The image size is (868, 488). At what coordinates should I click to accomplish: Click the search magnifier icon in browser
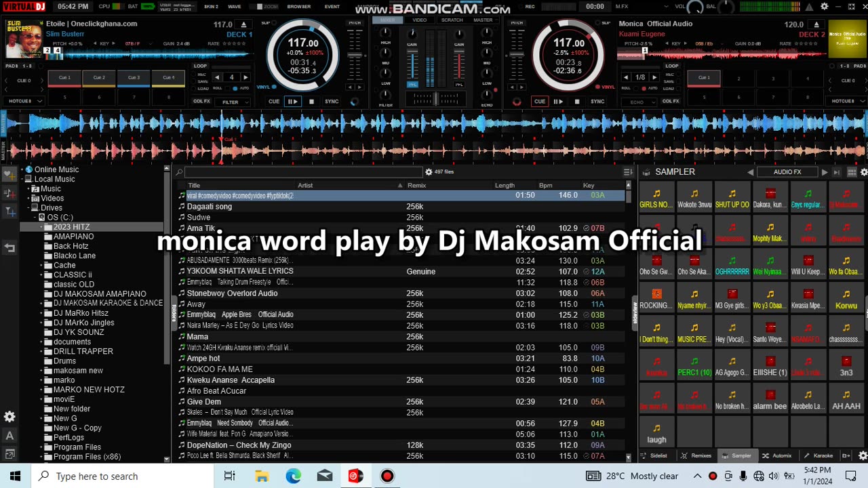(179, 172)
